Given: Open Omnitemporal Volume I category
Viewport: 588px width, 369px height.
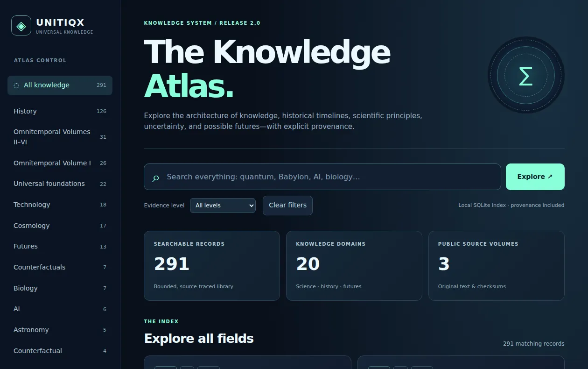Looking at the screenshot, I should (60, 163).
